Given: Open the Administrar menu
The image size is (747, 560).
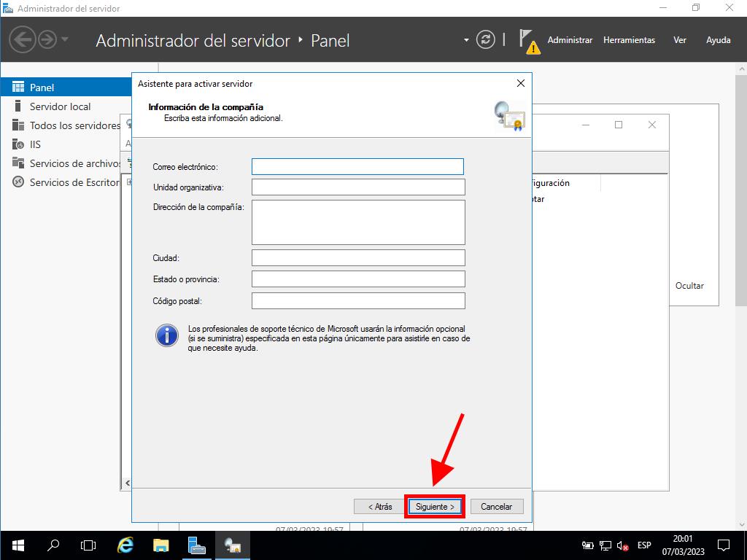Looking at the screenshot, I should pyautogui.click(x=570, y=40).
